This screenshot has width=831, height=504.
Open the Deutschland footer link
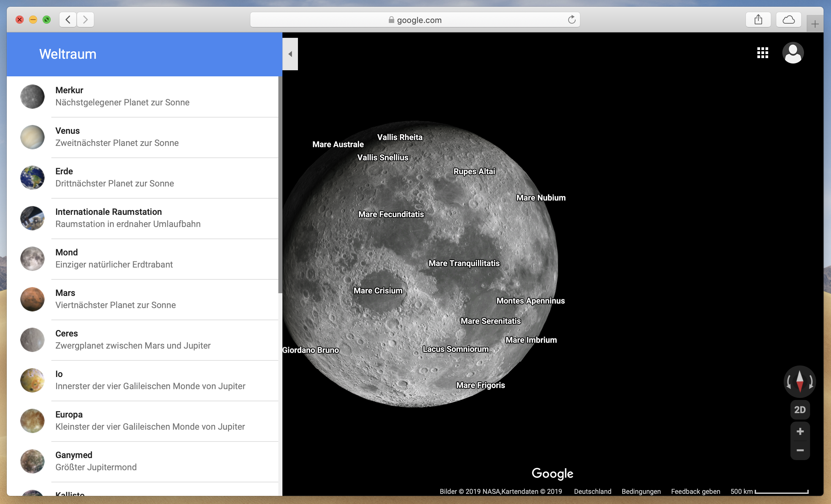click(593, 491)
